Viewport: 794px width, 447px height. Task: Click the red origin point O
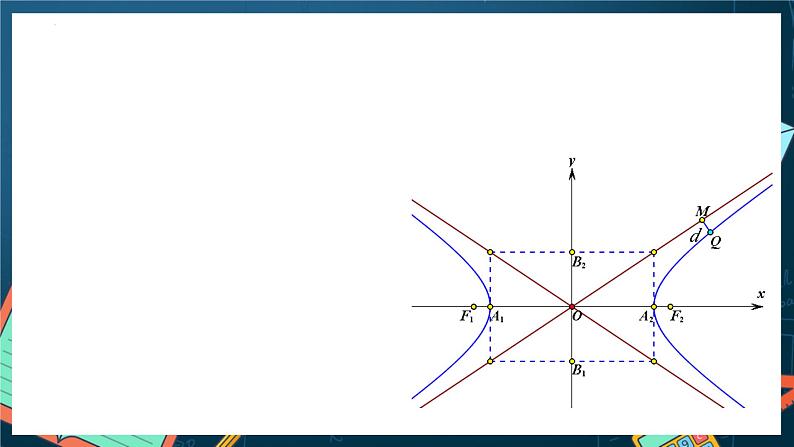[x=571, y=306]
